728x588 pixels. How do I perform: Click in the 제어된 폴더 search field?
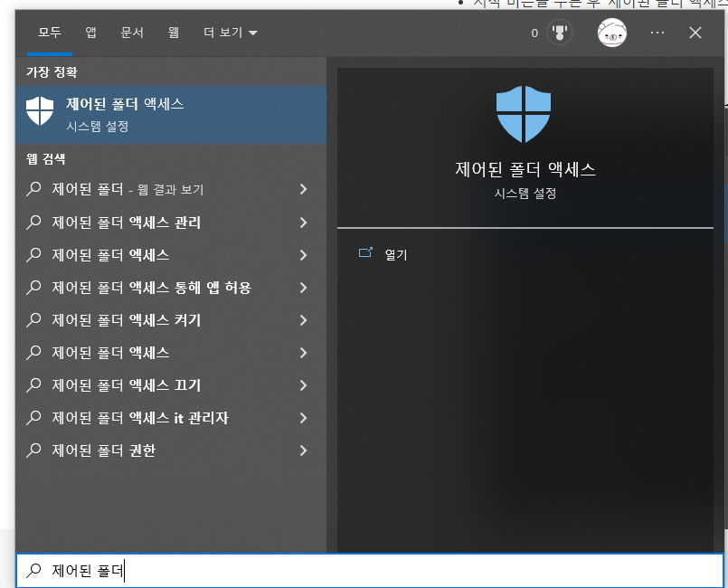click(x=370, y=570)
